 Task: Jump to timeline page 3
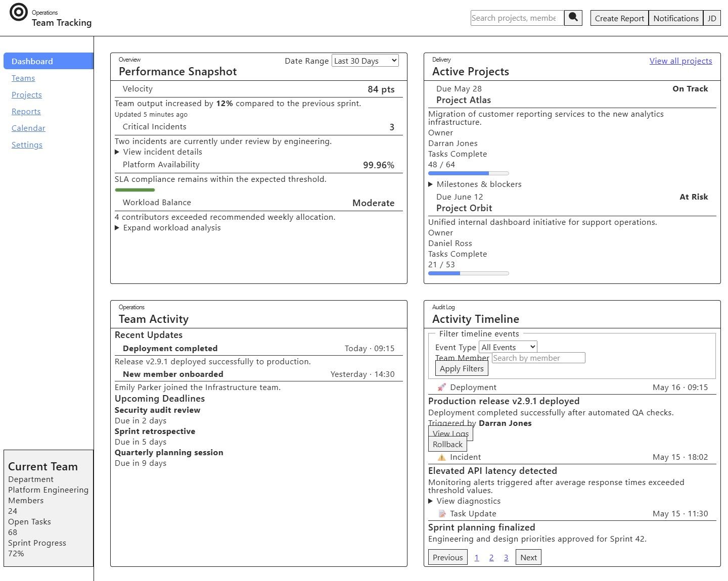point(506,557)
